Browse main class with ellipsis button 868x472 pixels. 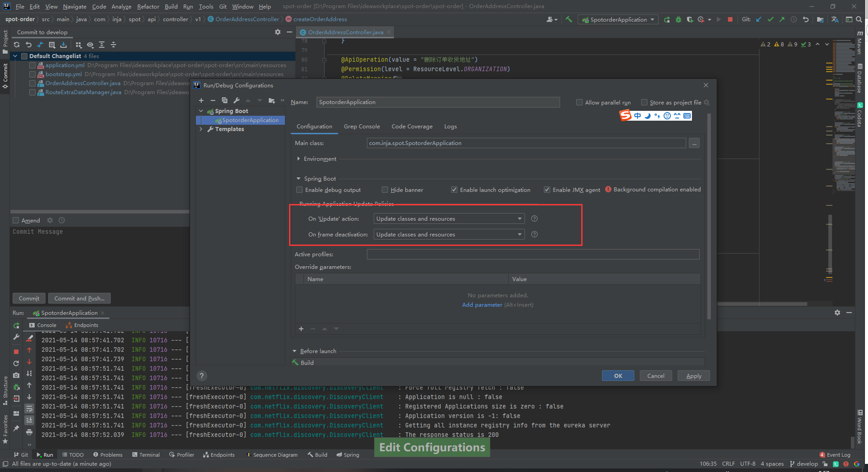(694, 143)
